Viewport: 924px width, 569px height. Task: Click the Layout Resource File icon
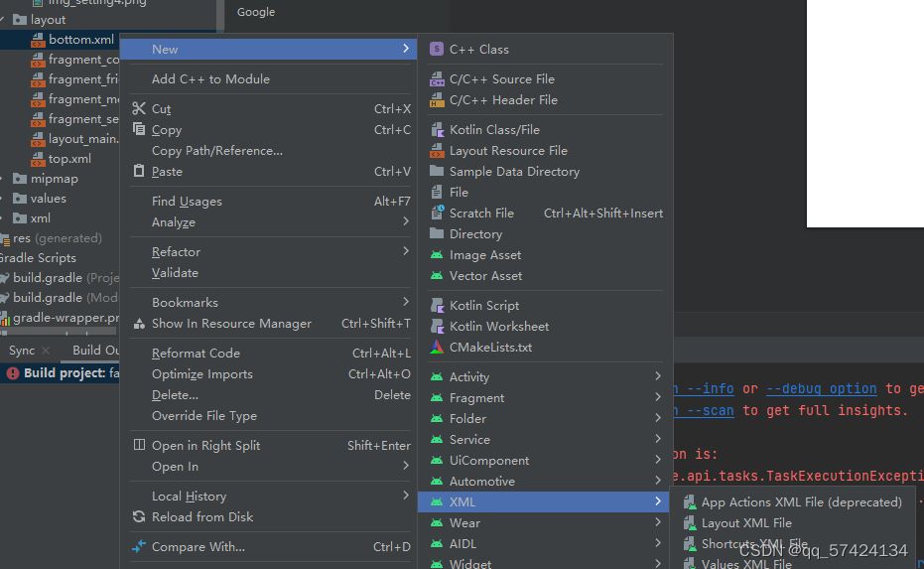click(437, 150)
